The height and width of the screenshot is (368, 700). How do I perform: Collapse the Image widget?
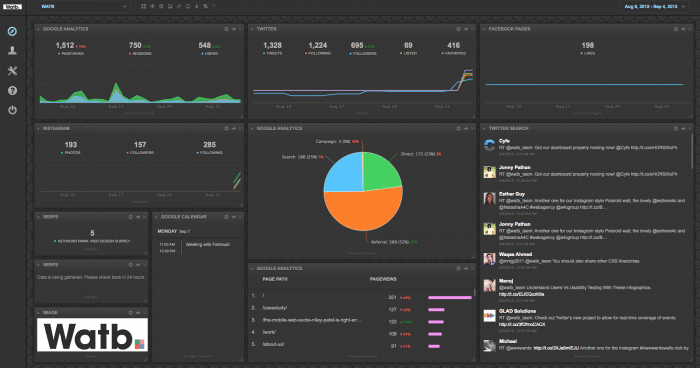[38, 313]
